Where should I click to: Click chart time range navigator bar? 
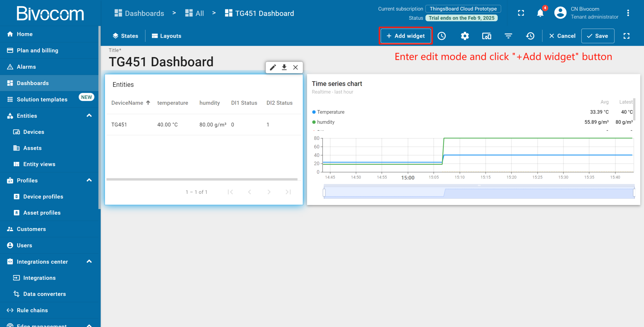pyautogui.click(x=479, y=193)
